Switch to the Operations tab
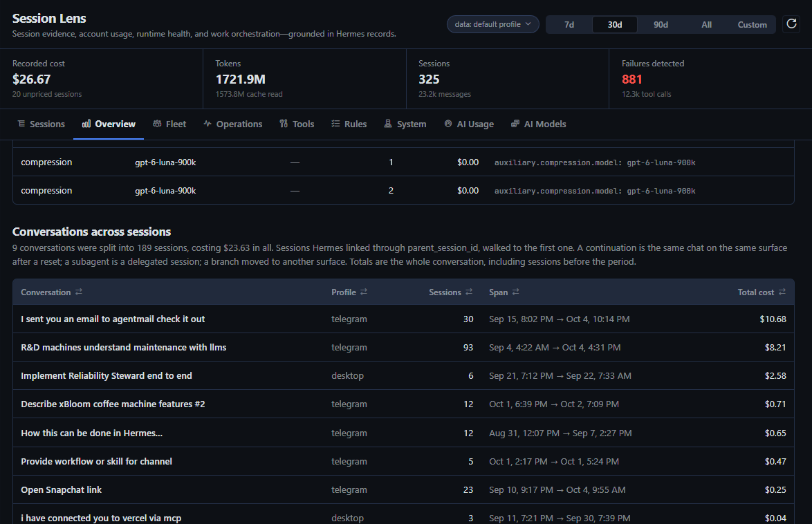Viewport: 812px width, 524px height. pos(233,124)
